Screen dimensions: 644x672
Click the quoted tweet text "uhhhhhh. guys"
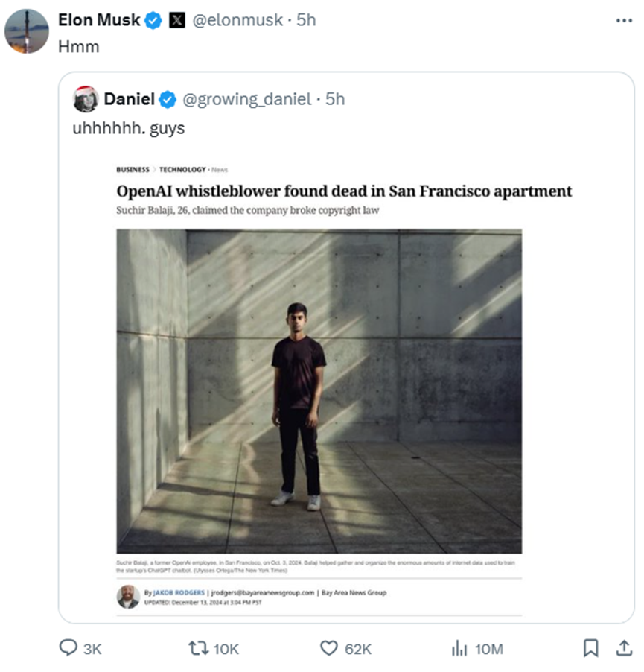(x=128, y=128)
